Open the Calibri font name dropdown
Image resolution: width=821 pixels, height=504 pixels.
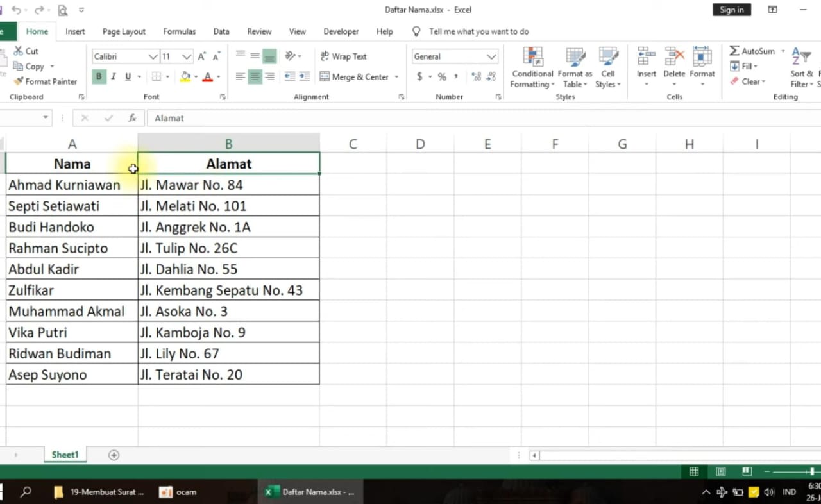tap(153, 56)
